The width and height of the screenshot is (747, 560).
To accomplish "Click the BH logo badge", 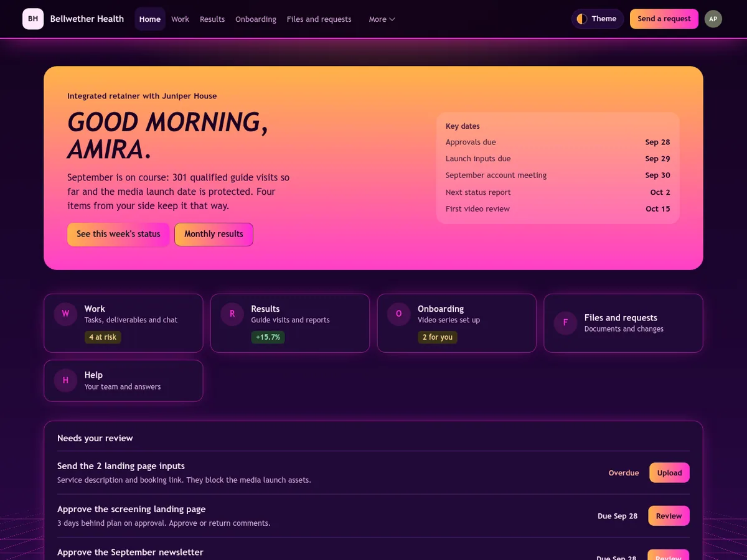I will pos(33,19).
